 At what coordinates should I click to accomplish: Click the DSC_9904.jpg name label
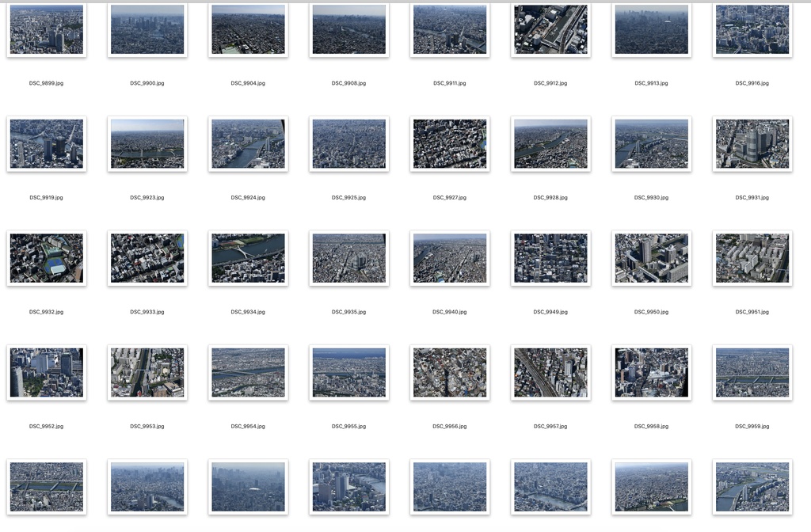(x=248, y=83)
